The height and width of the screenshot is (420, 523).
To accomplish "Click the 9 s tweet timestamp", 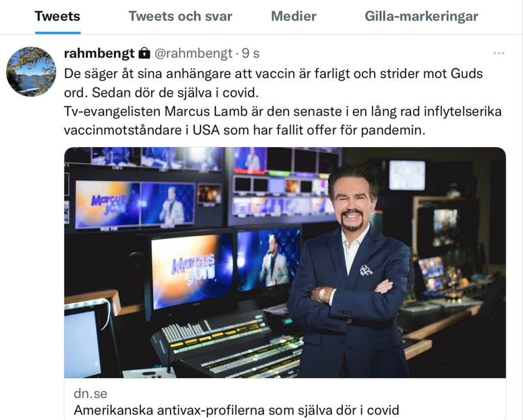I will (250, 53).
